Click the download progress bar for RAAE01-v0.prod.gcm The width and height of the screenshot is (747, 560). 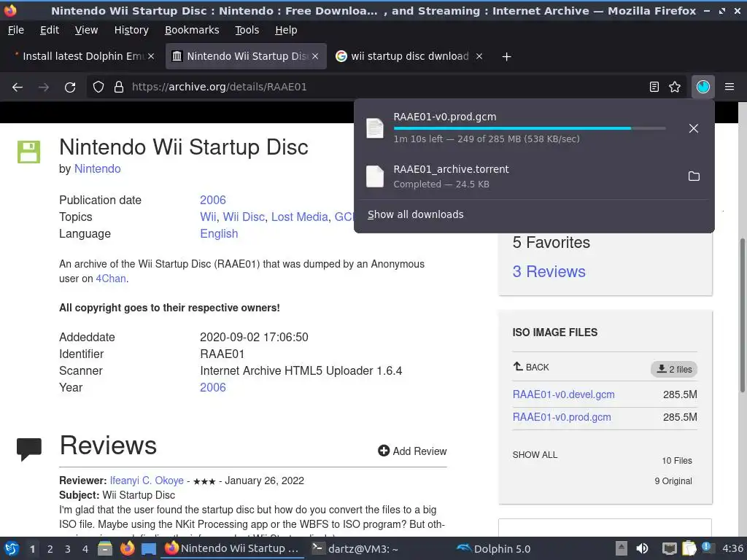(530, 128)
